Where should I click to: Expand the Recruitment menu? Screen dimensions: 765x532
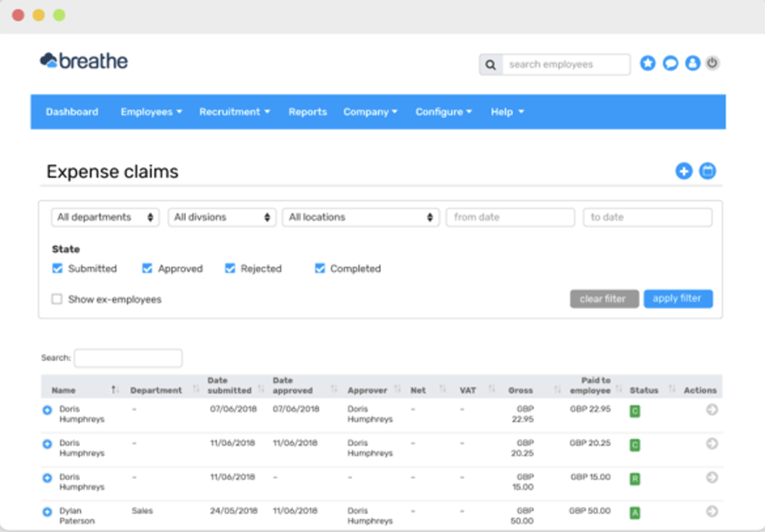(x=234, y=112)
